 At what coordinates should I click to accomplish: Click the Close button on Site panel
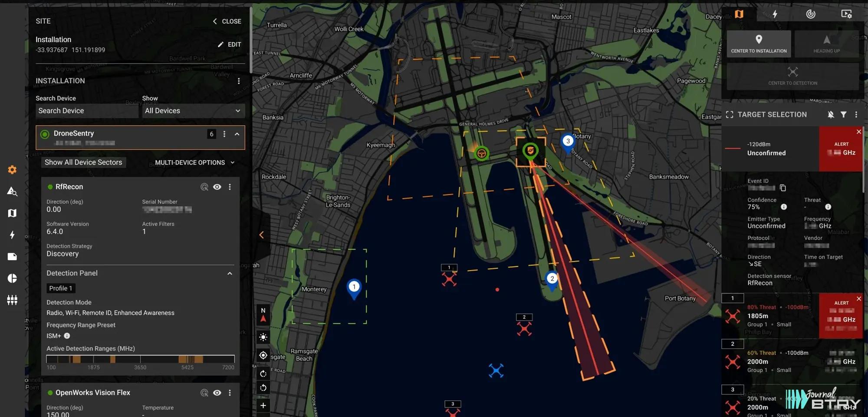pyautogui.click(x=227, y=21)
